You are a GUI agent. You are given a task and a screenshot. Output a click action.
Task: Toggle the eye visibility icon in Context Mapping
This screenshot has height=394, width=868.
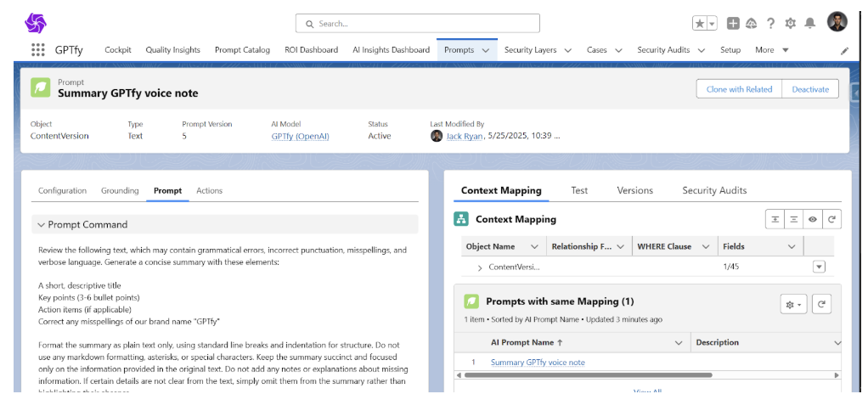813,219
